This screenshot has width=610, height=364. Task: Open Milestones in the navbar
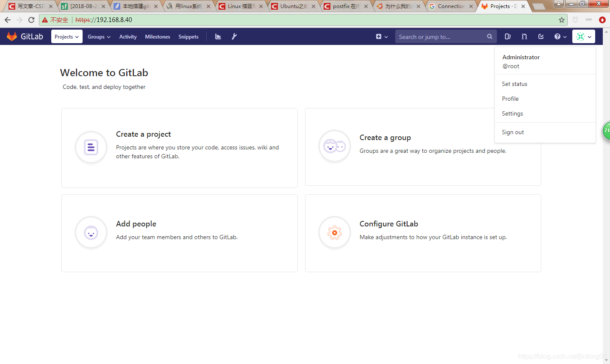[158, 37]
